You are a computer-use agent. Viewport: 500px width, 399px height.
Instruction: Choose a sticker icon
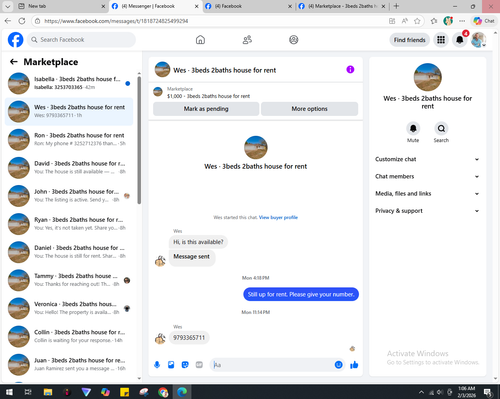point(185,365)
